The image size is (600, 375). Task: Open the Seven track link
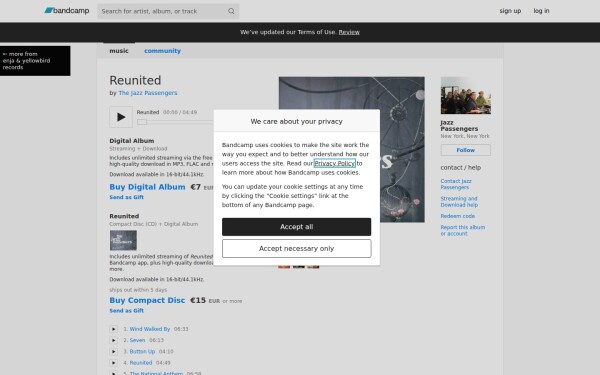137,340
